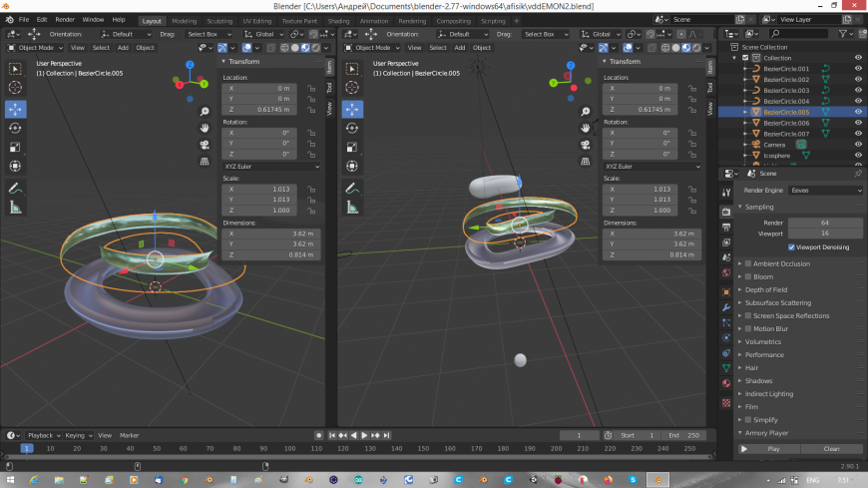Click the Select Box tool in right viewport
Image resolution: width=868 pixels, height=488 pixels.
coord(352,69)
